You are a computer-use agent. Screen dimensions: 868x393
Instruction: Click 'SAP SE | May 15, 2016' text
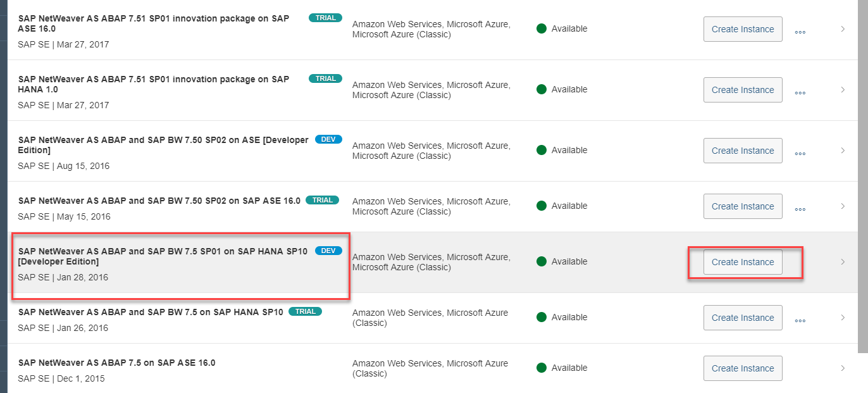point(65,216)
